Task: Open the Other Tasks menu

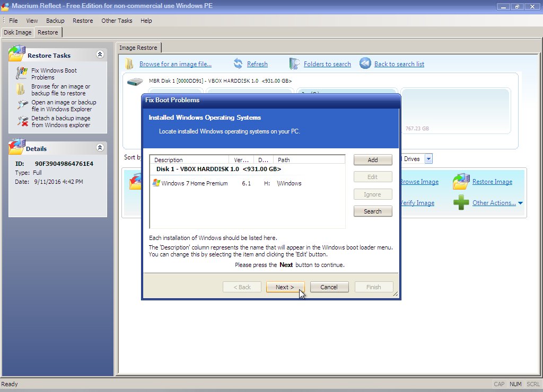Action: coord(117,21)
